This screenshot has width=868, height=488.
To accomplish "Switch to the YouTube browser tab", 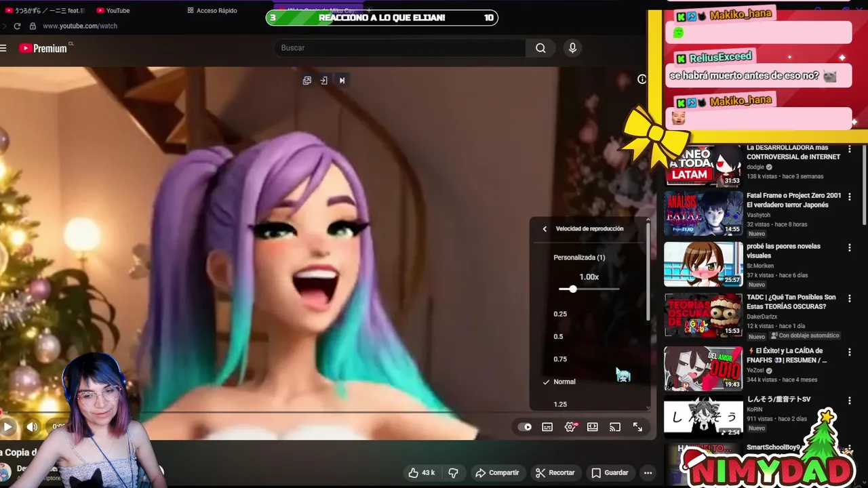I will click(x=113, y=10).
